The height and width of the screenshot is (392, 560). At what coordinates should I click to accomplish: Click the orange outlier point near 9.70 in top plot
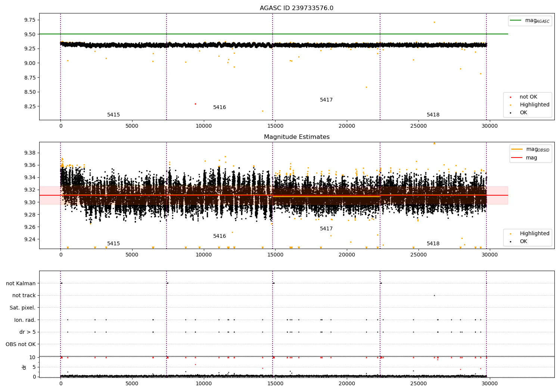434,22
